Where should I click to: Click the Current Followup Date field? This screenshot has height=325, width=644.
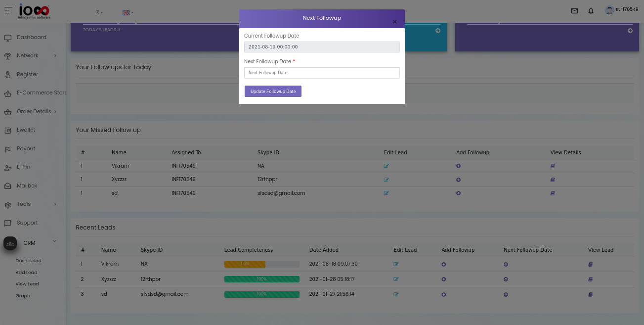[322, 47]
